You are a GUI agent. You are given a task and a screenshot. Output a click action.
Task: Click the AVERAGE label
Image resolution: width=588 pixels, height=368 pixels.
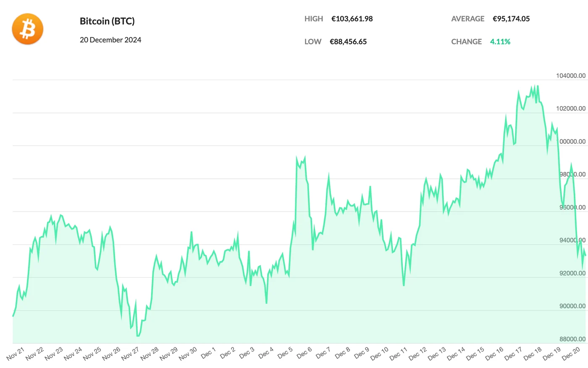pos(468,19)
